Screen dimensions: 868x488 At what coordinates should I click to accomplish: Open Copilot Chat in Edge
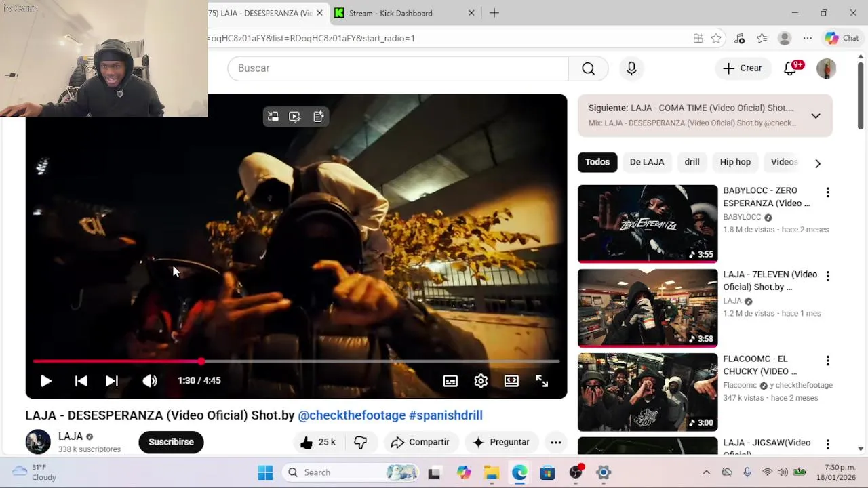(x=842, y=39)
